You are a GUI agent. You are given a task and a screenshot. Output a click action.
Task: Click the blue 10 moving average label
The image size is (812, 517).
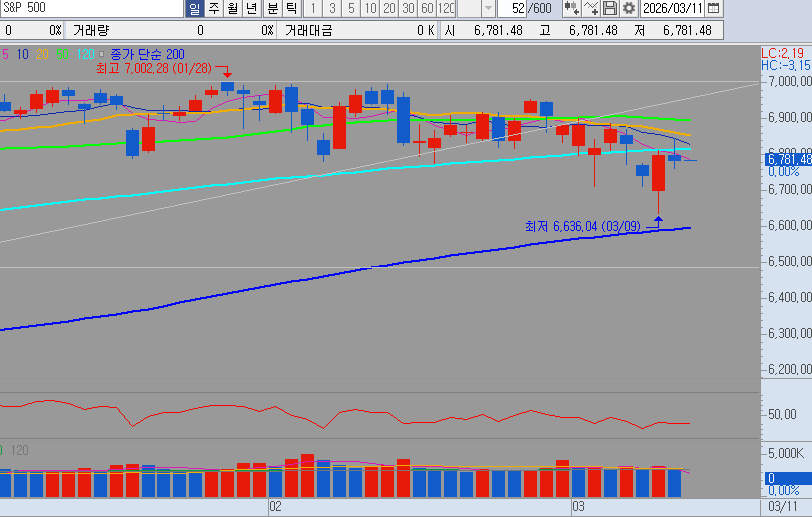tap(22, 54)
